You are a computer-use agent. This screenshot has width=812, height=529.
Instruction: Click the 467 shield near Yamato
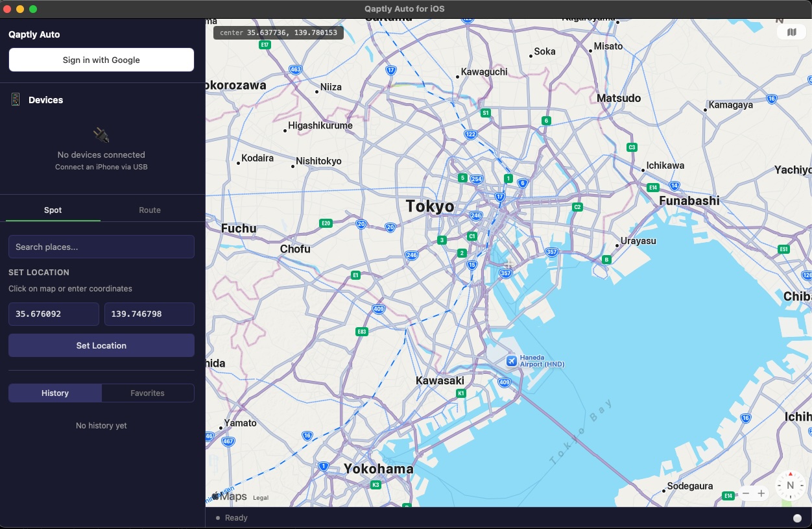point(228,441)
